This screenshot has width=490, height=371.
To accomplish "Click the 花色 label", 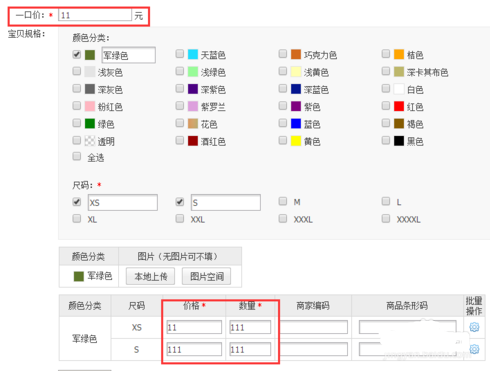I will coord(209,124).
